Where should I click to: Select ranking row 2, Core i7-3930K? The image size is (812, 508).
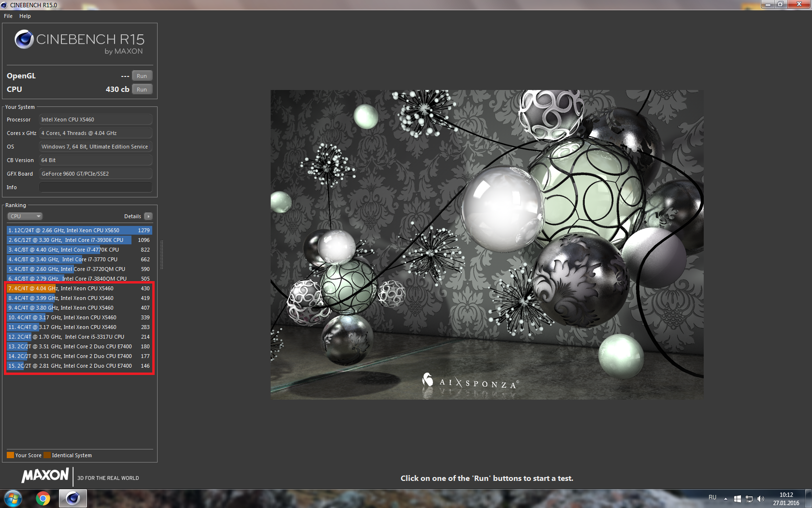(x=79, y=240)
